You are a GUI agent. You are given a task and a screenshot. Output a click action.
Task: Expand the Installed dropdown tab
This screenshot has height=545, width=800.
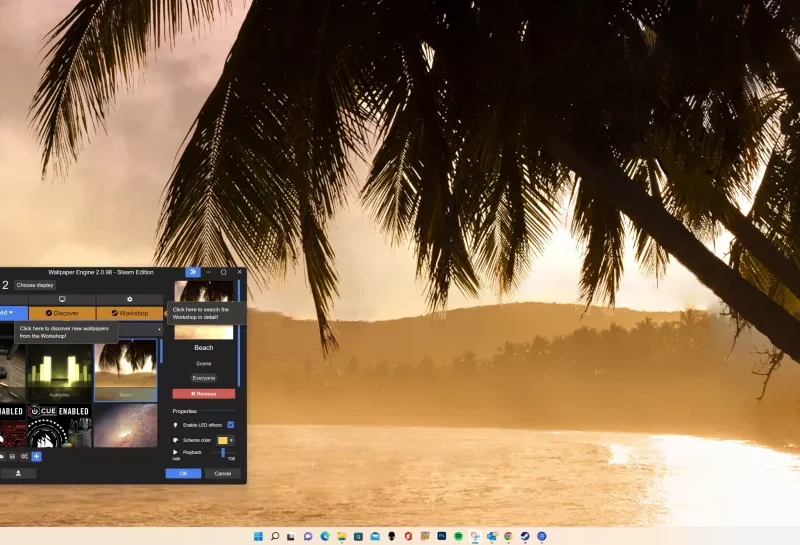pos(12,313)
